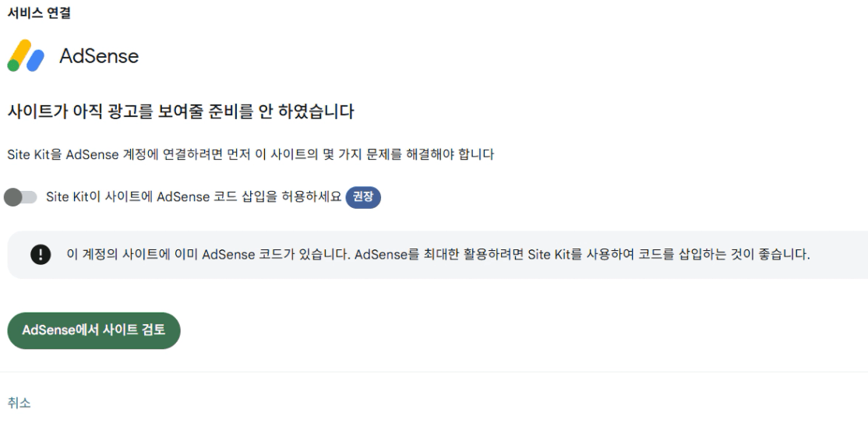The image size is (868, 427).
Task: Click the AdSense logo icon
Action: coord(26,56)
